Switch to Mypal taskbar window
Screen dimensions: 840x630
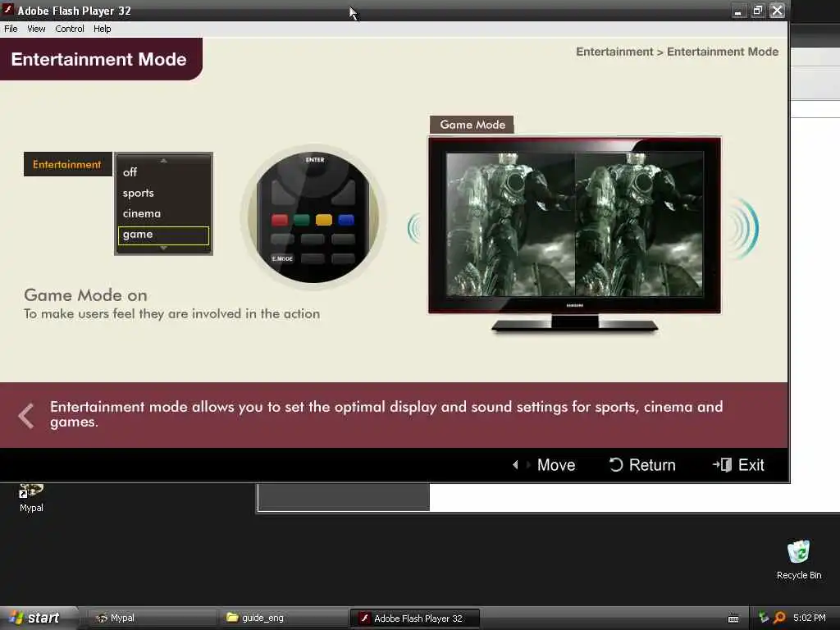(151, 619)
